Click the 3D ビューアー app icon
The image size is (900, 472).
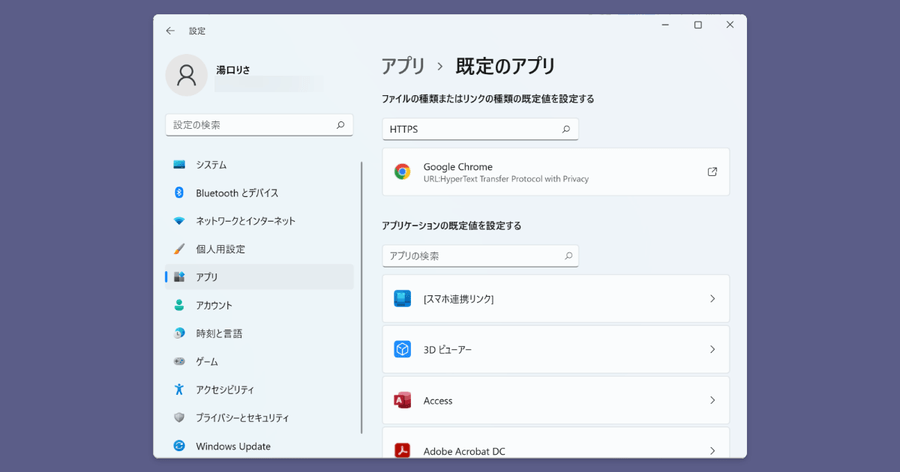click(402, 350)
